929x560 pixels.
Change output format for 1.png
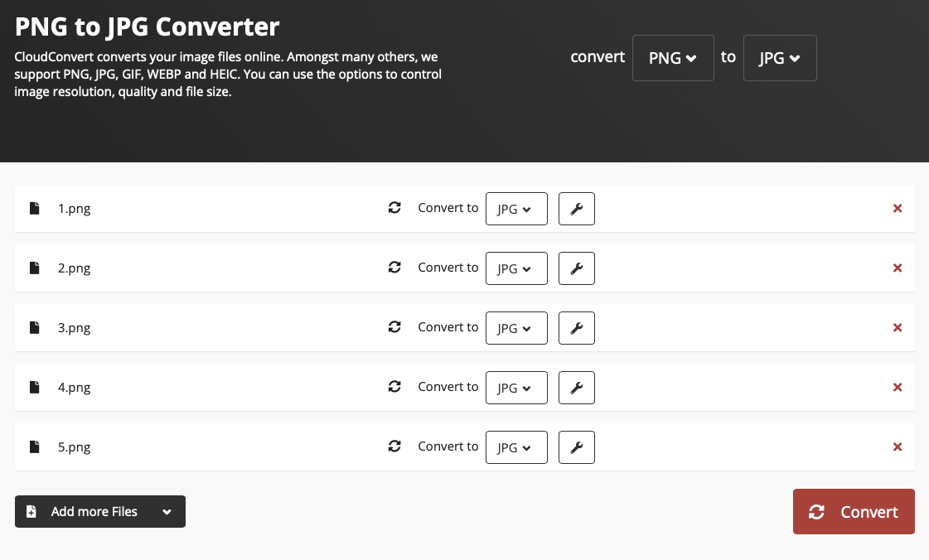click(x=516, y=209)
